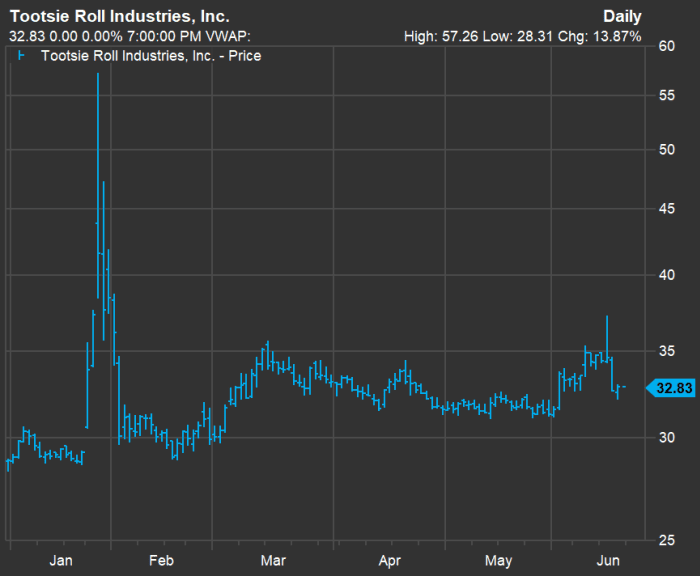Click the Jan month label
The image size is (700, 576).
click(x=61, y=561)
